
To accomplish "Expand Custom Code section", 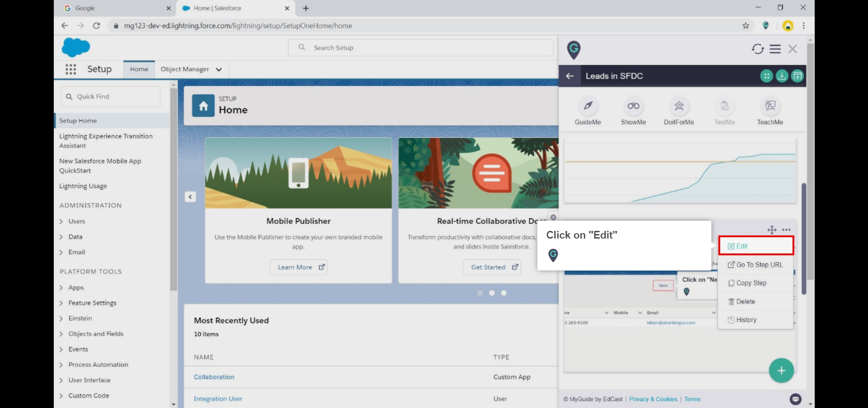I will coord(61,395).
